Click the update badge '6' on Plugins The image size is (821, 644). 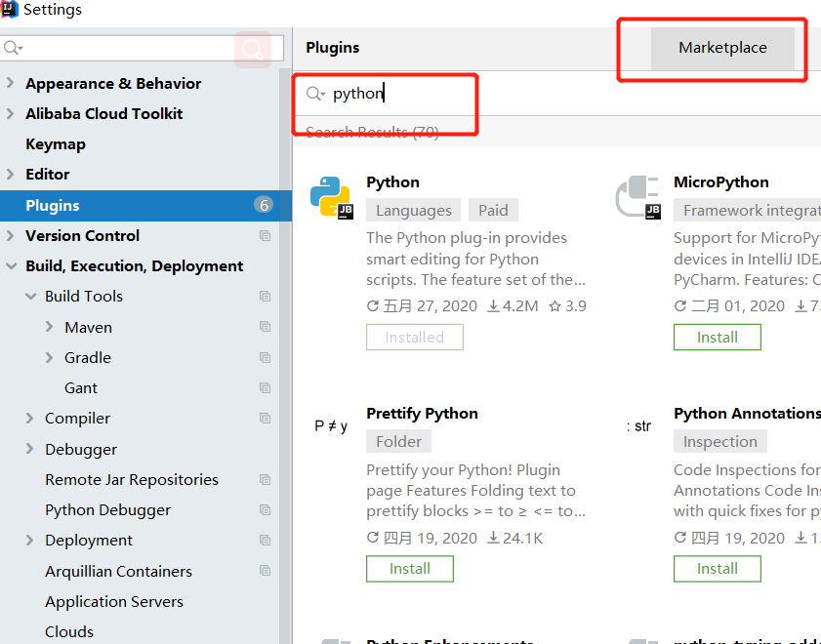pos(264,205)
